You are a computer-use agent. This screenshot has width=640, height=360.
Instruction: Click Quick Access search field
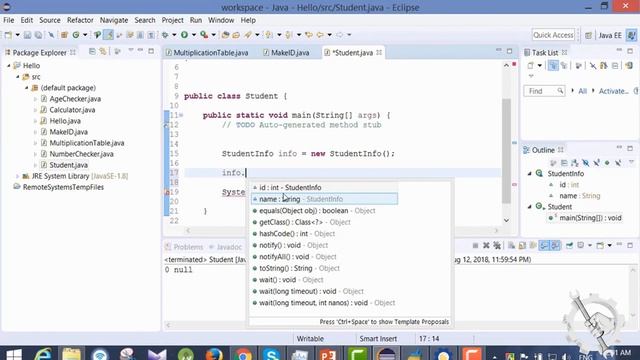553,35
